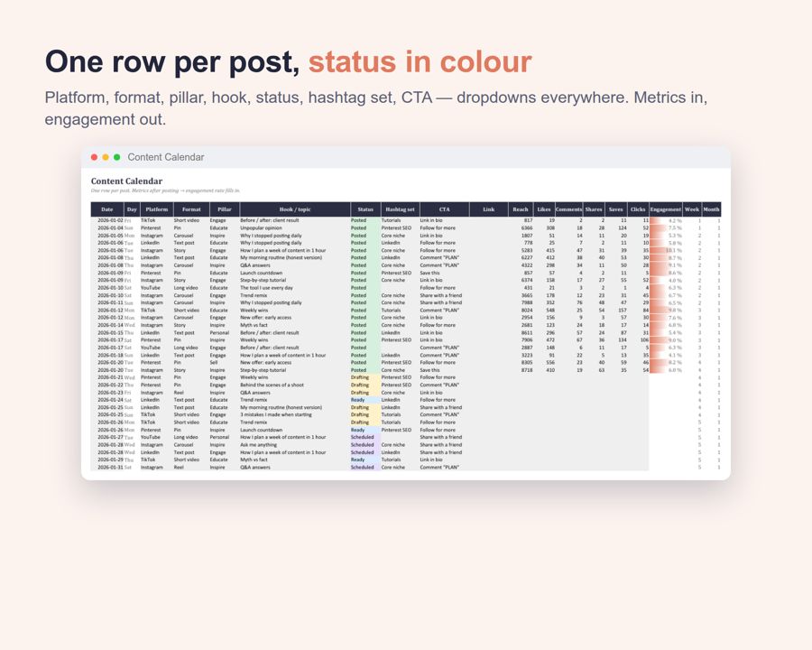
Task: Select the 10.1 % engagement data bar
Action: click(666, 250)
